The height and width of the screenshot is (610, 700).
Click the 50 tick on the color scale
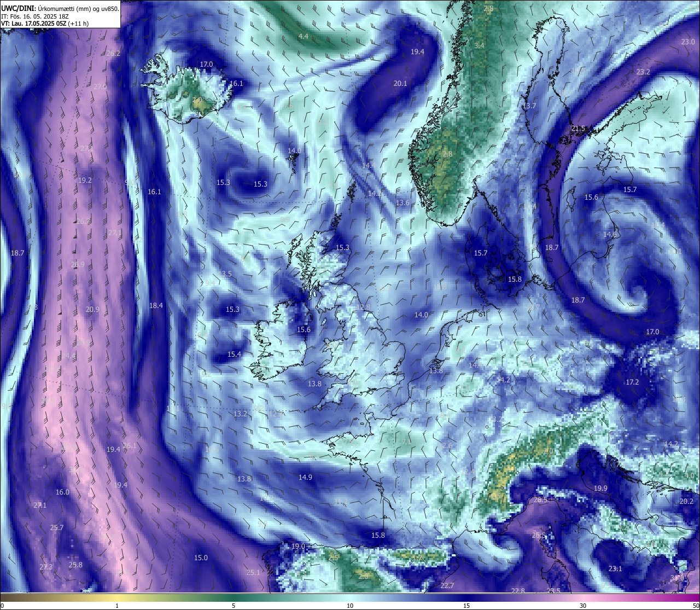pyautogui.click(x=696, y=606)
